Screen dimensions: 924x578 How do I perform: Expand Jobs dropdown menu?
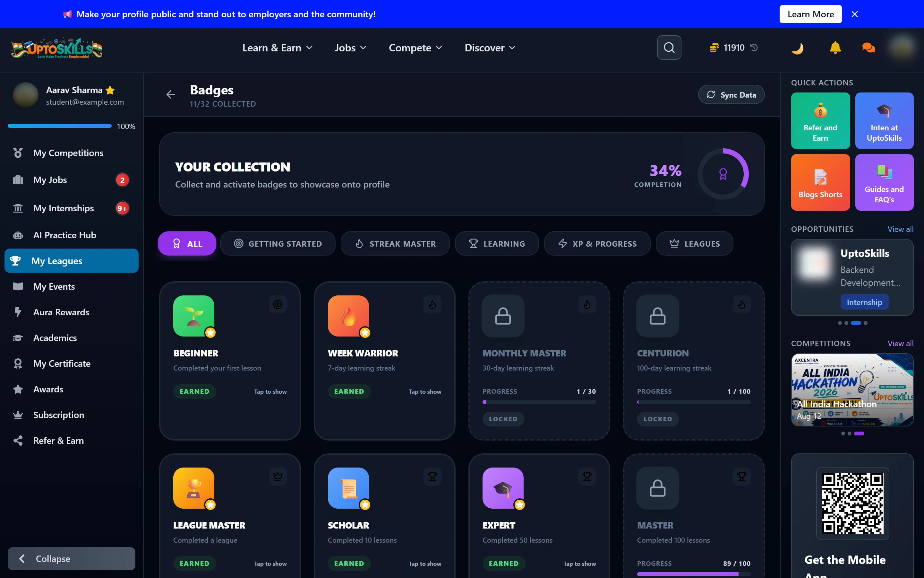coord(350,48)
